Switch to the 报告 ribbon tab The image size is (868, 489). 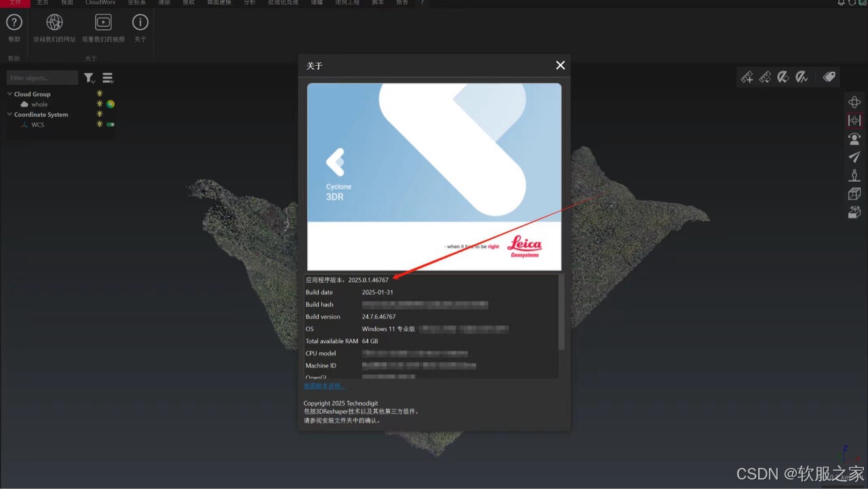(402, 3)
